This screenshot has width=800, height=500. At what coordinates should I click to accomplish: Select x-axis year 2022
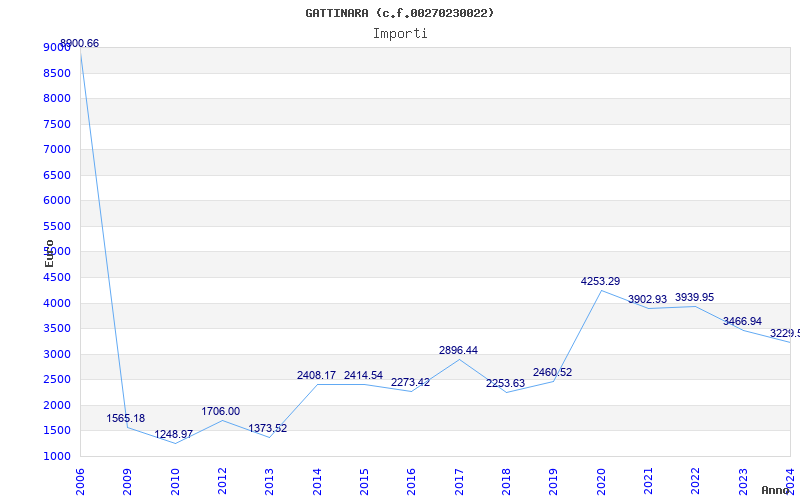[696, 482]
